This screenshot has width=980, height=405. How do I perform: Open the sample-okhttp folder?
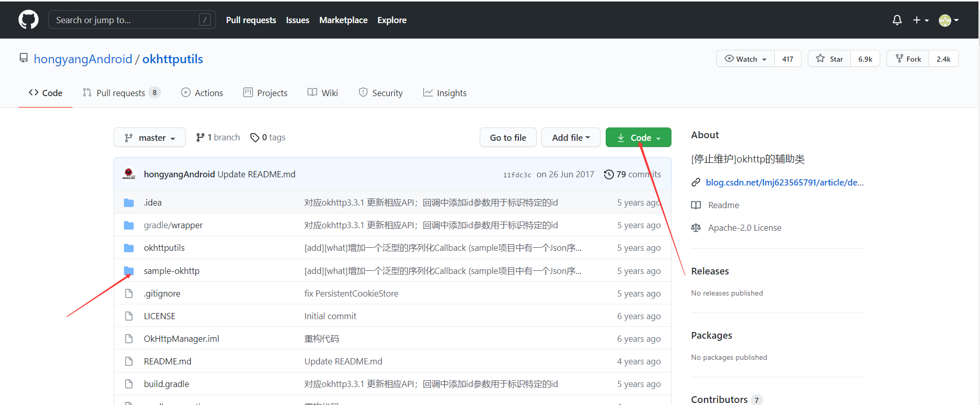tap(172, 271)
